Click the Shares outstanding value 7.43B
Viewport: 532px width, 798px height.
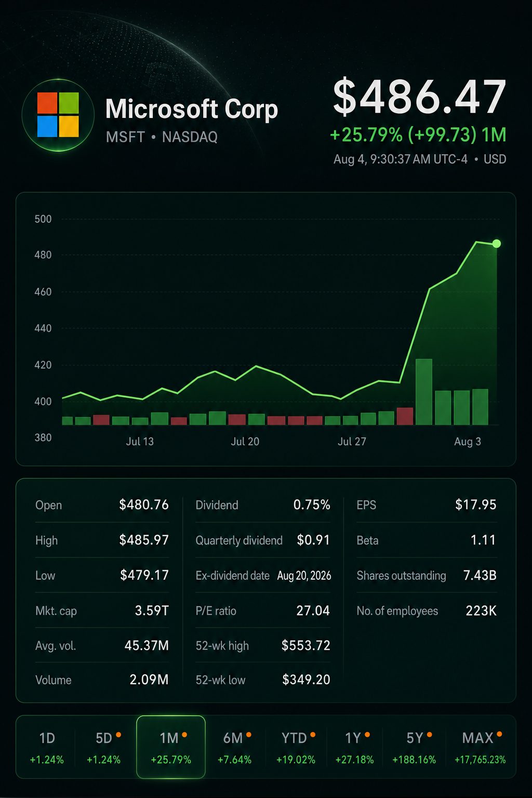pos(480,576)
